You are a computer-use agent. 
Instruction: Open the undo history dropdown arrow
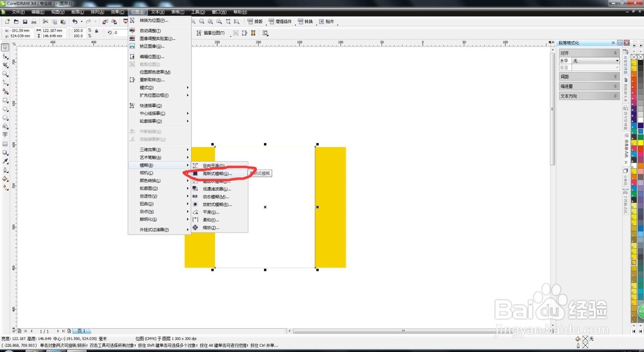coord(81,21)
